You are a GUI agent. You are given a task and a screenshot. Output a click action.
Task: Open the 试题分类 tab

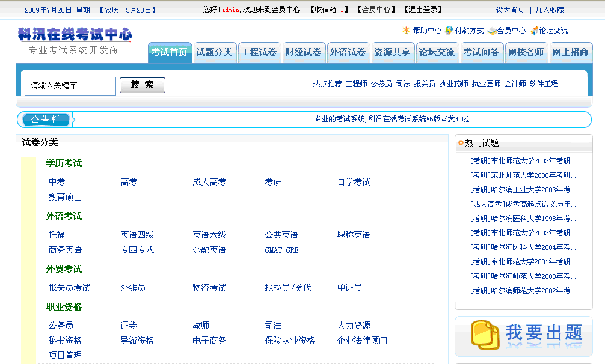[x=214, y=52]
